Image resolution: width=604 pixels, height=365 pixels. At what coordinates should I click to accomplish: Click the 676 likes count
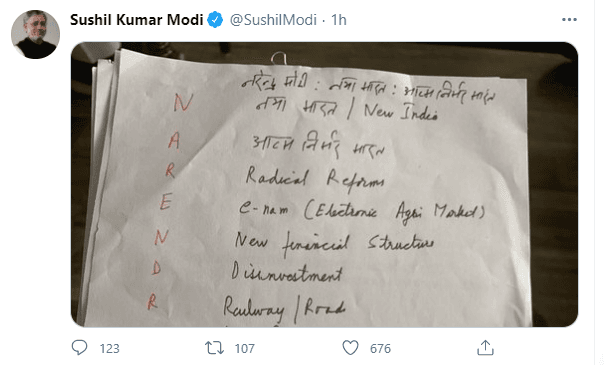(x=380, y=348)
